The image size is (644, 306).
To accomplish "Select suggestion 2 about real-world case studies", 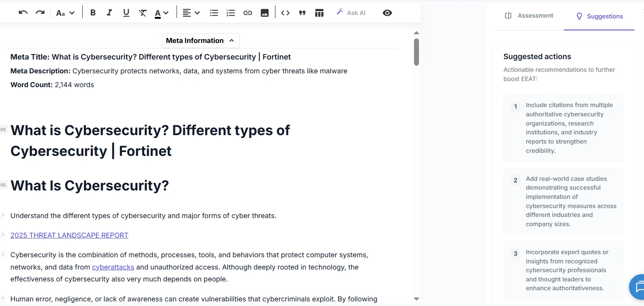I will 563,202.
